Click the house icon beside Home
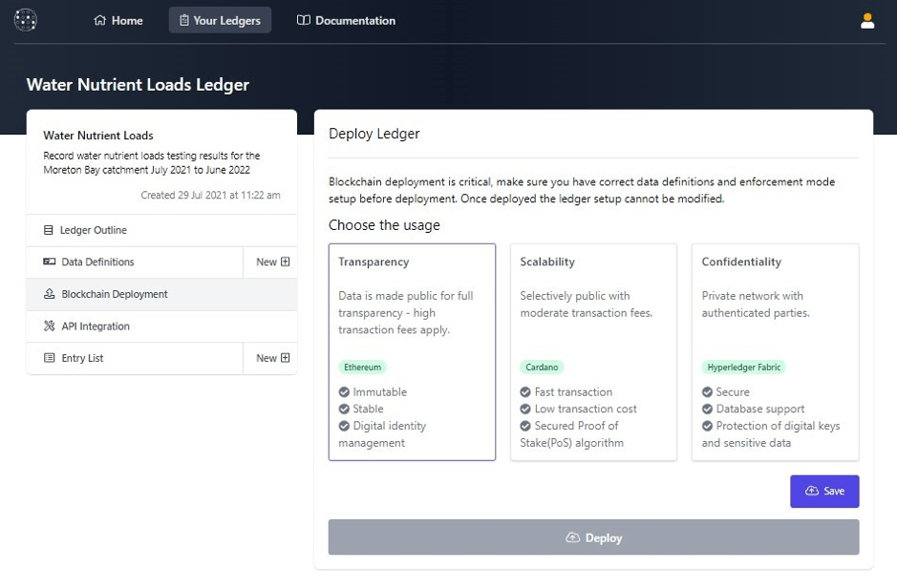Screen dimensions: 897x588 coord(100,21)
